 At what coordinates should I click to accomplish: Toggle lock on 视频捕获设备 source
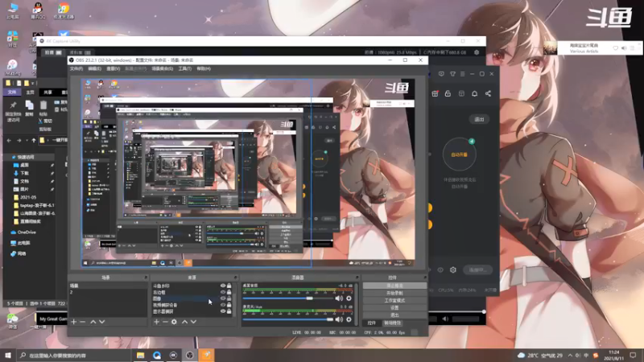click(229, 305)
